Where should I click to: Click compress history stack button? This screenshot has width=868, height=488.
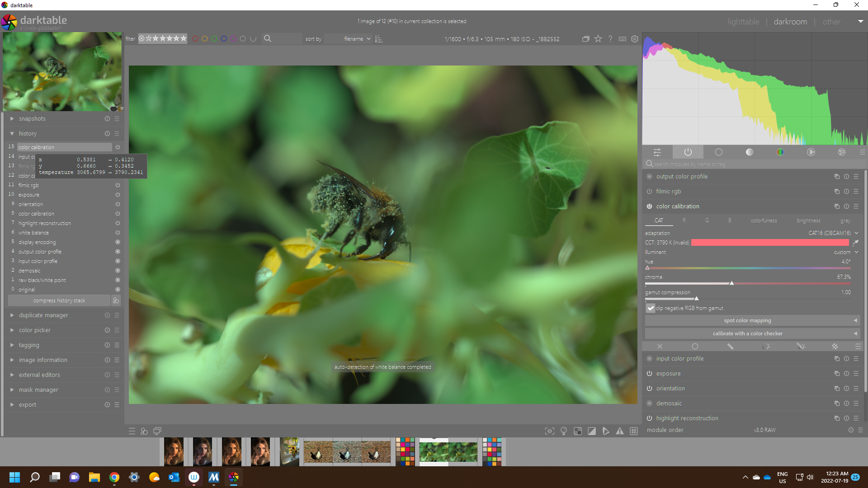59,300
